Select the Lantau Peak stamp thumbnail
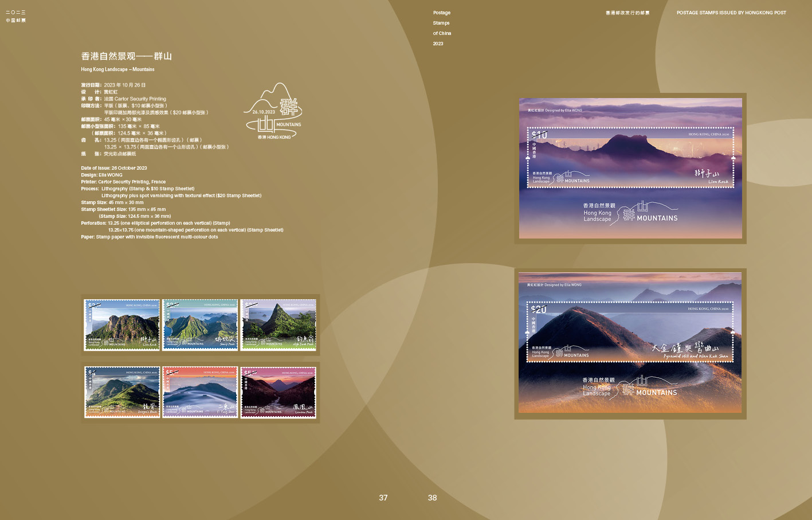Image resolution: width=812 pixels, height=520 pixels. (x=278, y=392)
